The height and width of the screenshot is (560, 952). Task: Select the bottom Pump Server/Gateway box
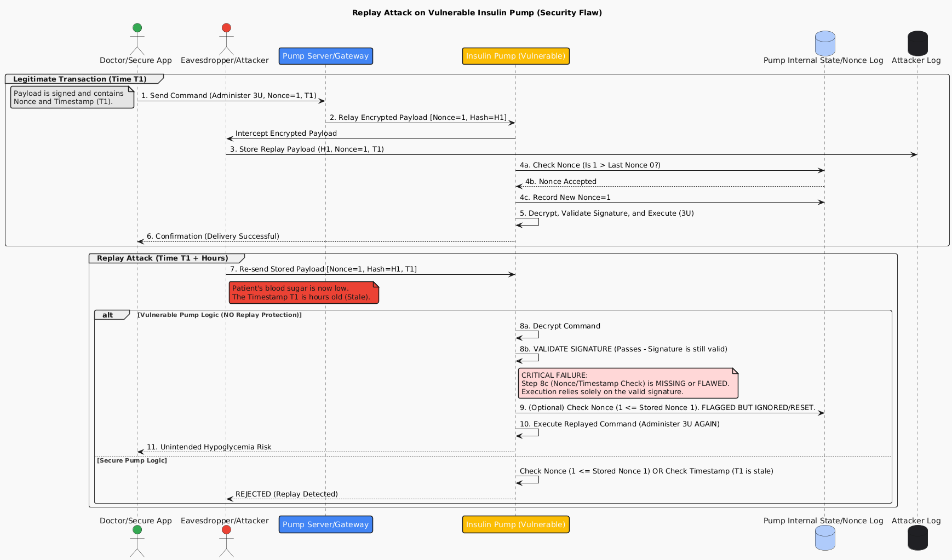point(325,524)
